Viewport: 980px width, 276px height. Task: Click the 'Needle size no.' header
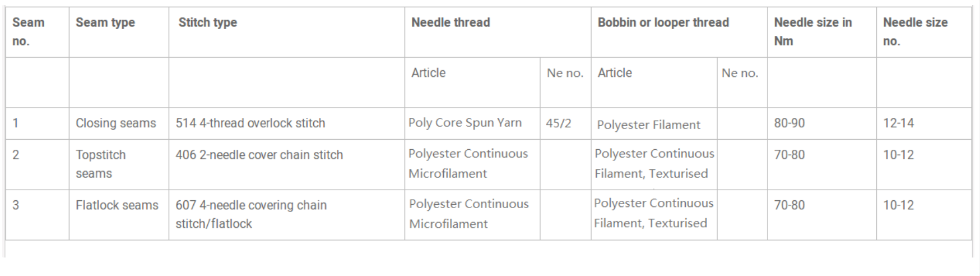click(924, 32)
